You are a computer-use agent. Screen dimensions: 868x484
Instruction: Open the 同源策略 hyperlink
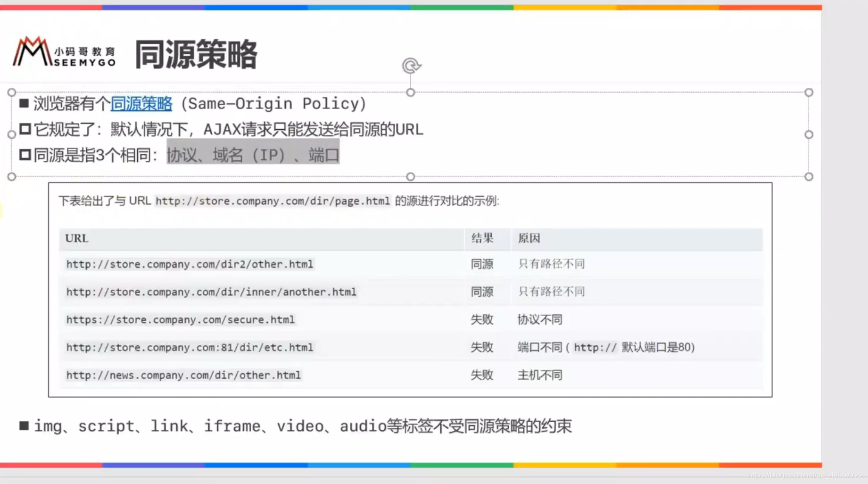click(x=141, y=104)
